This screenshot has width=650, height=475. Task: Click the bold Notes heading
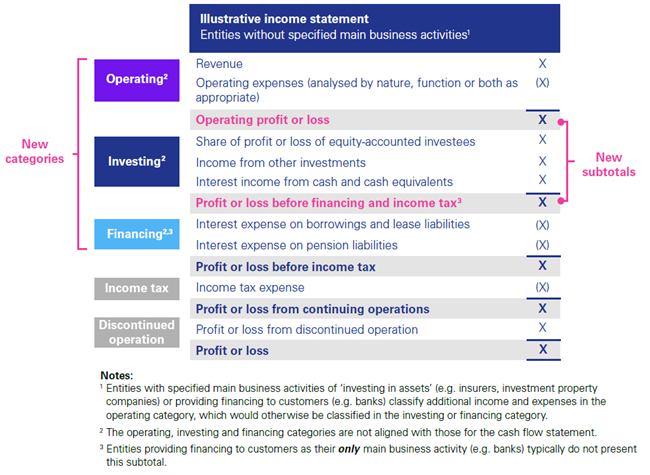click(117, 374)
